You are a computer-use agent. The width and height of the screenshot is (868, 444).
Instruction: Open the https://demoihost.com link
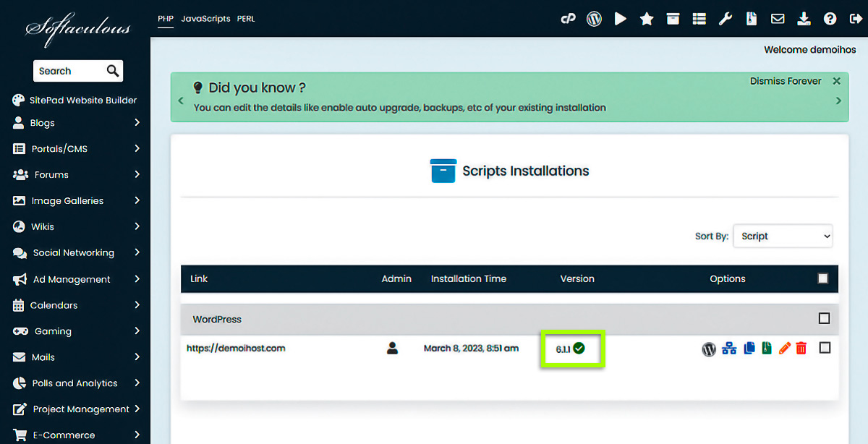coord(236,348)
